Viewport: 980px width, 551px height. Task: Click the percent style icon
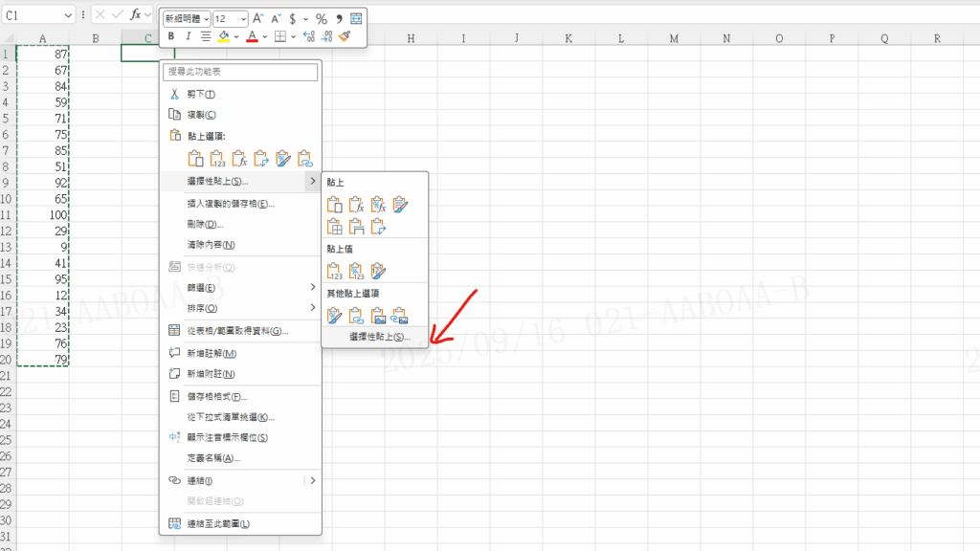click(x=322, y=19)
